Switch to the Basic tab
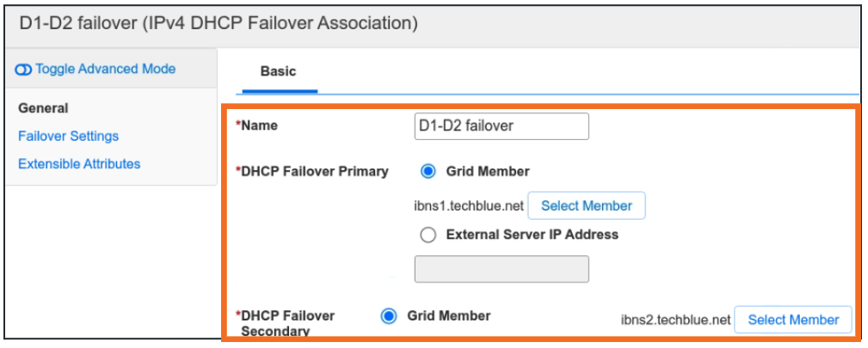Viewport: 868px width, 348px height. click(x=278, y=71)
